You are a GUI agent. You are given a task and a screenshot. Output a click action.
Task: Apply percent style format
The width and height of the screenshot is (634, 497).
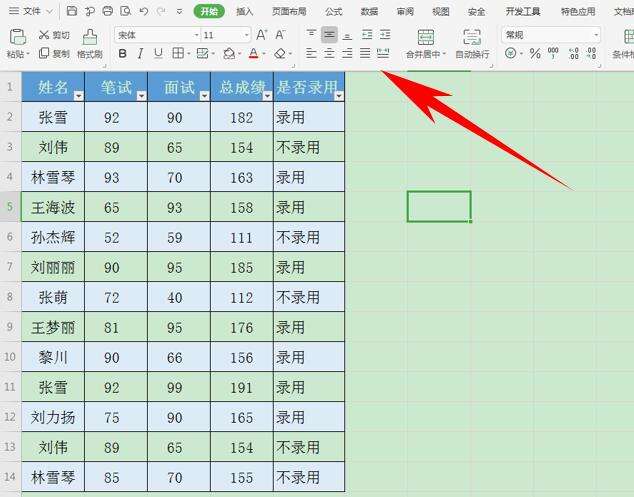tap(535, 53)
